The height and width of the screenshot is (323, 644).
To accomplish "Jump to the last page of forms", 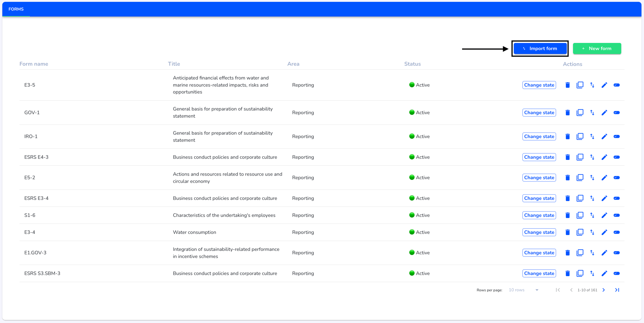I will coord(617,290).
